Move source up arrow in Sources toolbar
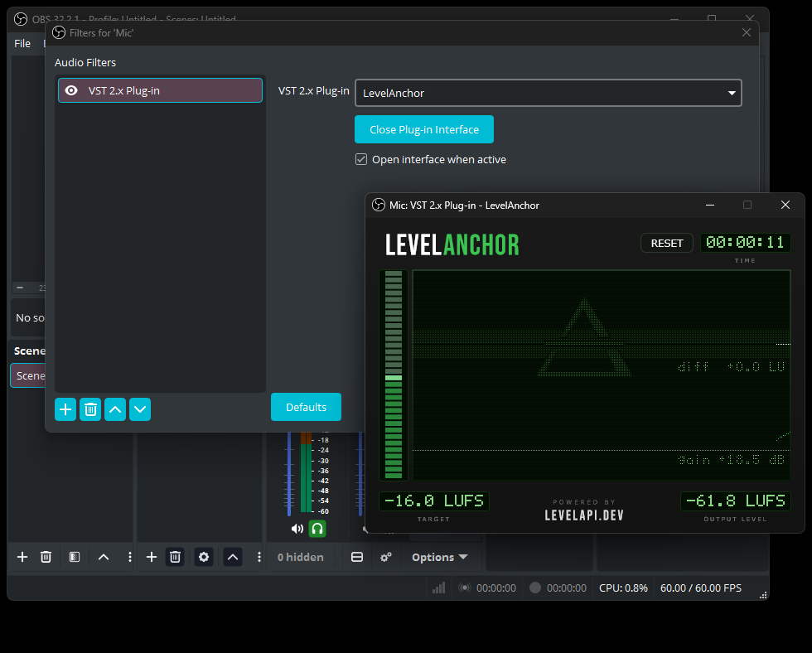The height and width of the screenshot is (653, 812). coord(233,557)
